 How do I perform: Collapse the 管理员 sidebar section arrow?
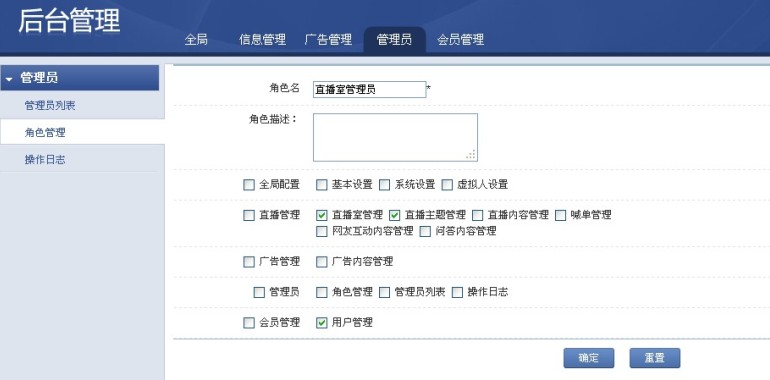(9, 79)
